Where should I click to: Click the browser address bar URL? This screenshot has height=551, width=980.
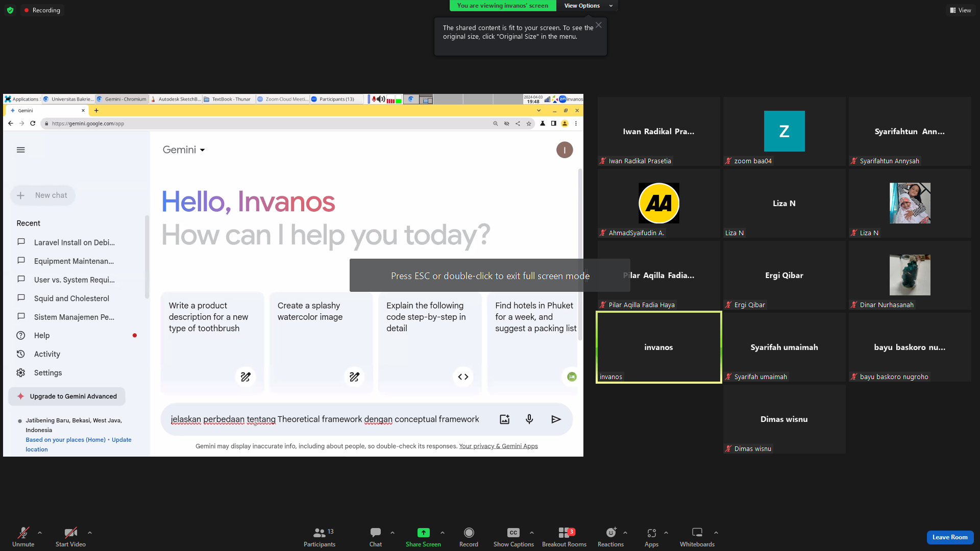pyautogui.click(x=88, y=123)
